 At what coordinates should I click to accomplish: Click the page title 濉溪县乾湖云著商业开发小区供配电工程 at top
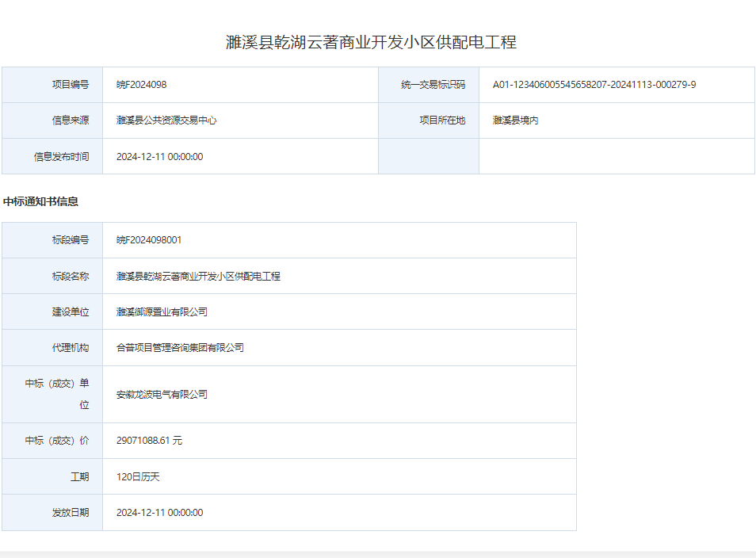tap(371, 43)
